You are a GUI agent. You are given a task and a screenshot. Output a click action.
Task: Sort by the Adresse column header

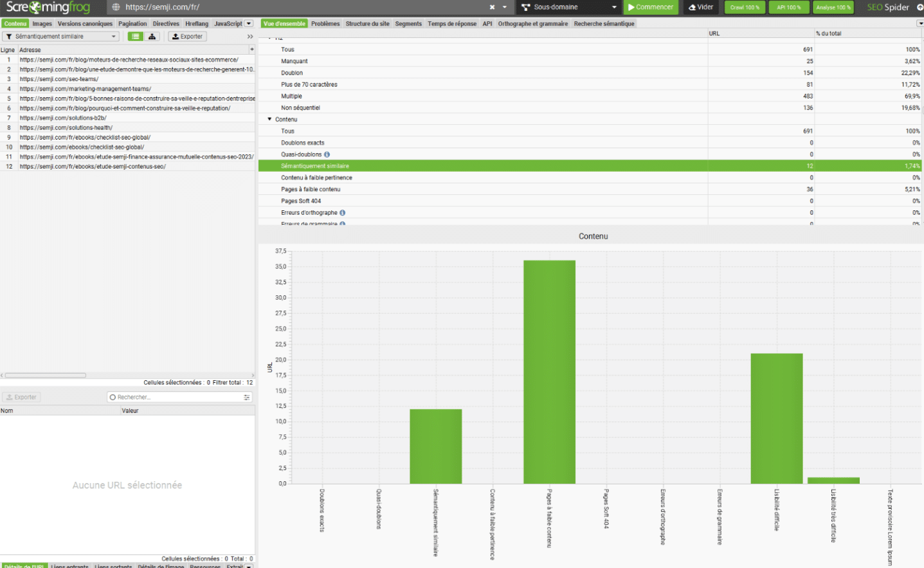click(x=132, y=50)
